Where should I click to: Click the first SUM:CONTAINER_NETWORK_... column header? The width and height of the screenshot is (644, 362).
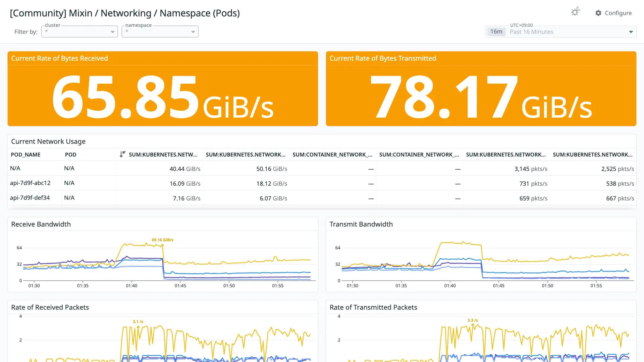click(x=332, y=155)
